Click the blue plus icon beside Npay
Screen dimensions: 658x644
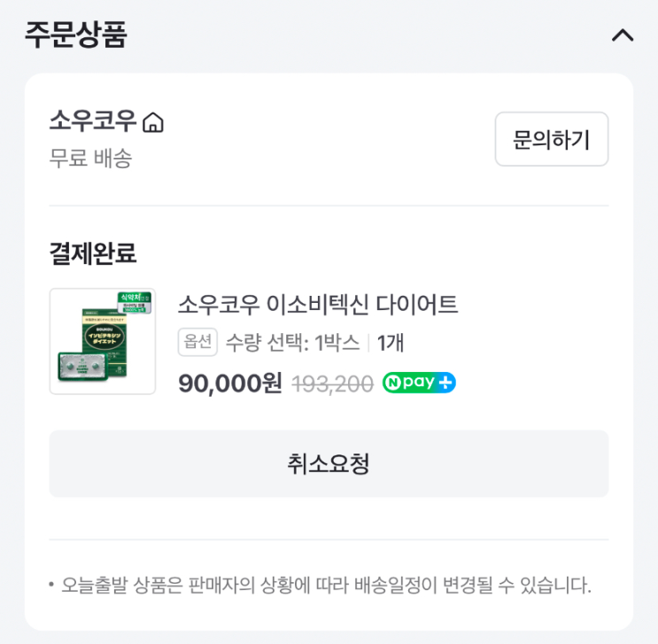445,383
